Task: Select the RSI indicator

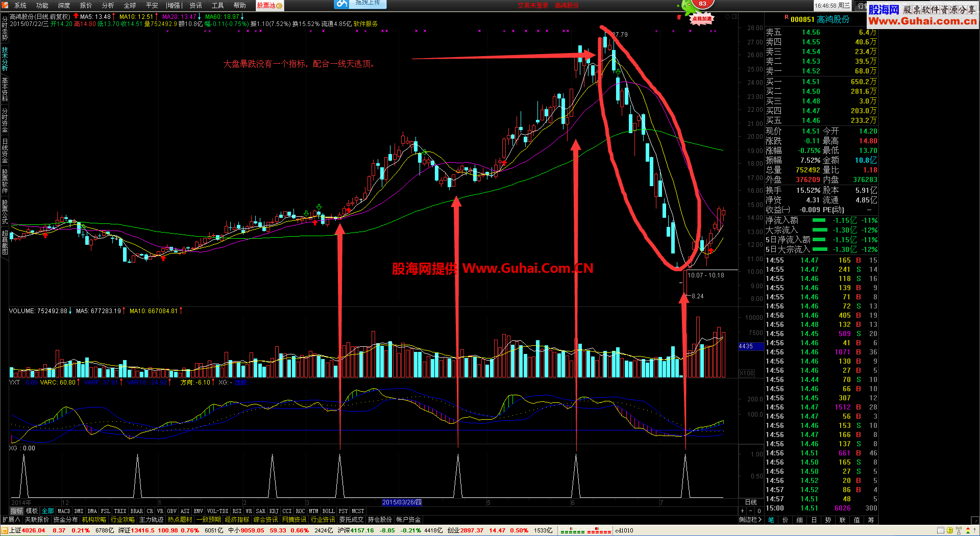Action: tap(237, 511)
